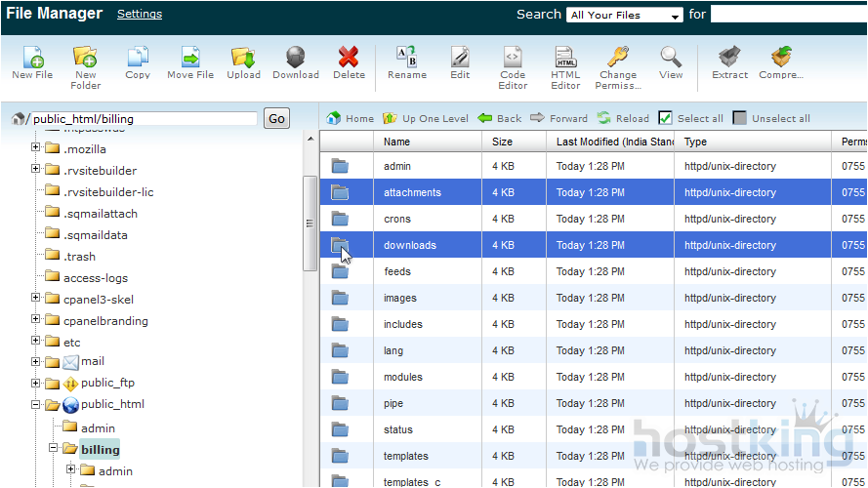Click the Rename toolbar icon
The image size is (868, 488).
pyautogui.click(x=407, y=58)
